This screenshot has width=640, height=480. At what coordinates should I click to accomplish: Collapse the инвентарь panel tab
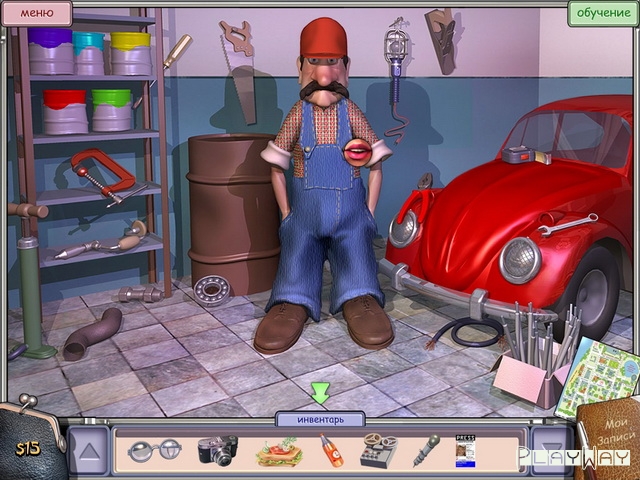click(x=319, y=419)
